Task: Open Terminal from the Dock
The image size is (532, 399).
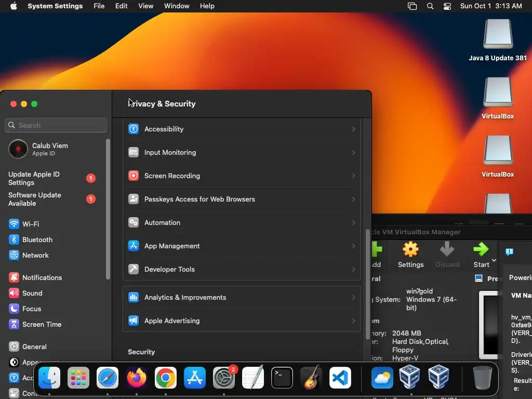Action: (x=282, y=378)
